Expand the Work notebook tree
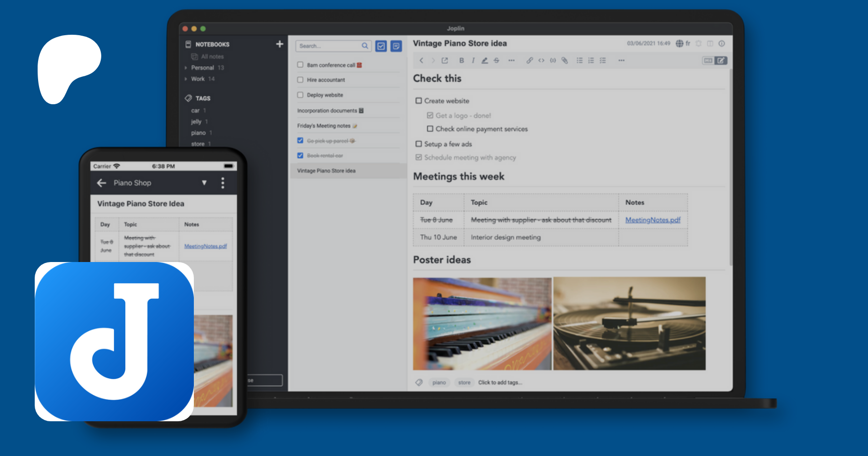Viewport: 868px width, 456px height. pyautogui.click(x=186, y=79)
